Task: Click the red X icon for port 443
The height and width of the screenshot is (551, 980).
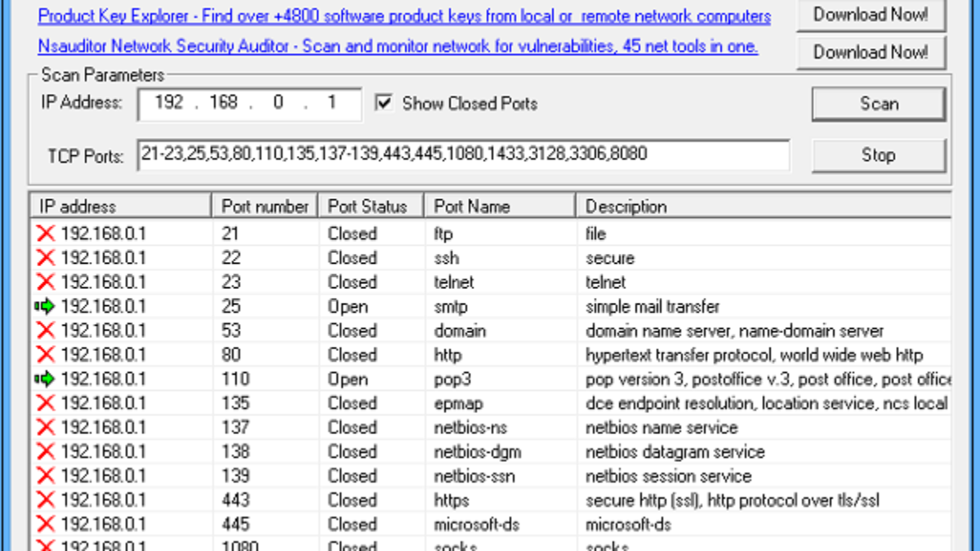Action: point(46,500)
